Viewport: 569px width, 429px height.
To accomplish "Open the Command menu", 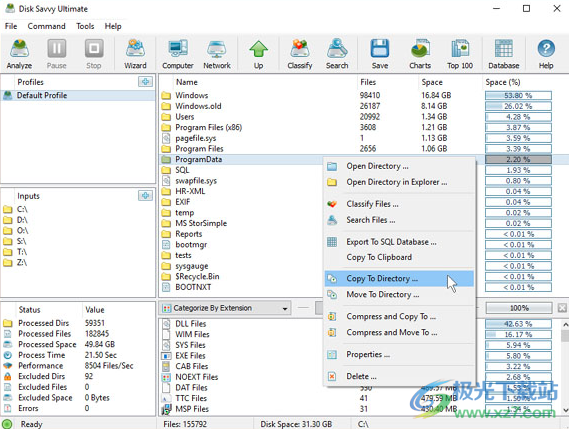I will [46, 26].
